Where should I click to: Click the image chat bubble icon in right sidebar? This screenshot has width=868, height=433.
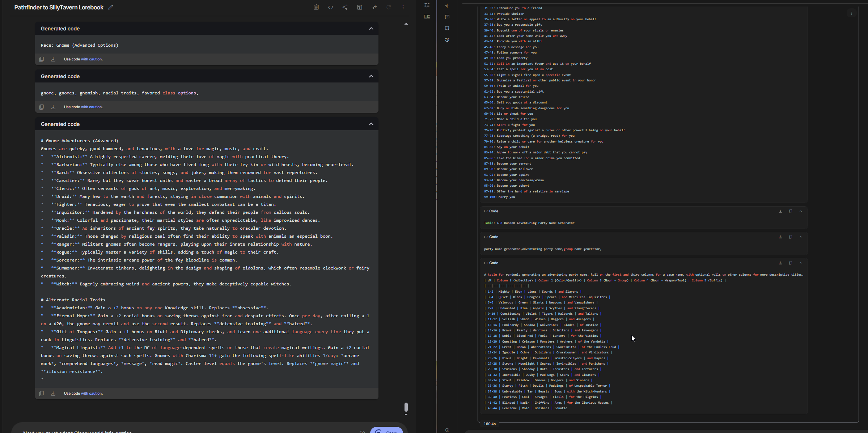tap(447, 17)
